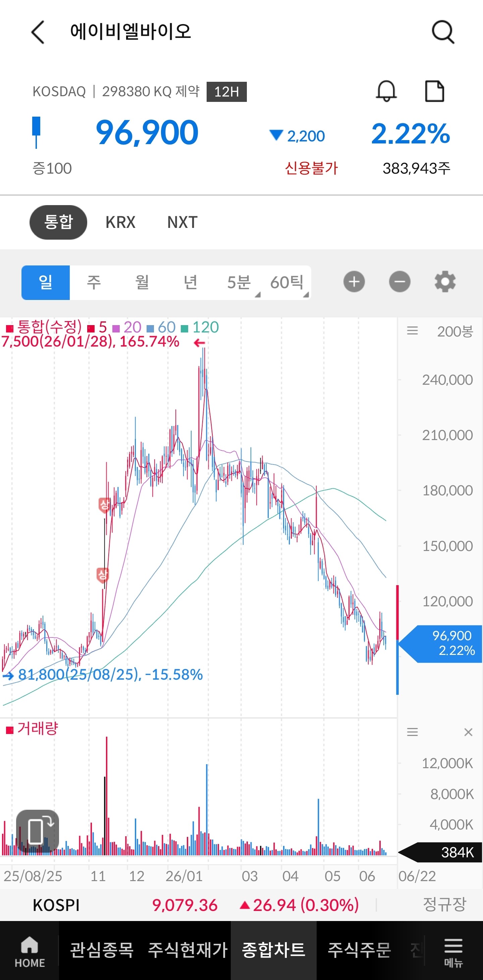The width and height of the screenshot is (483, 980).
Task: Open chart settings gear icon
Action: pos(445,282)
